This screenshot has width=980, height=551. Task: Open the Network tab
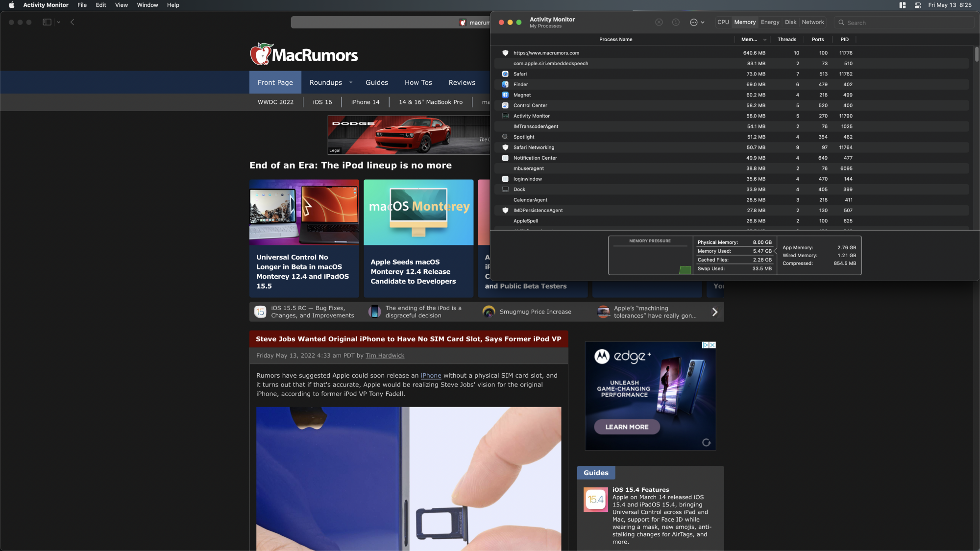pos(812,23)
